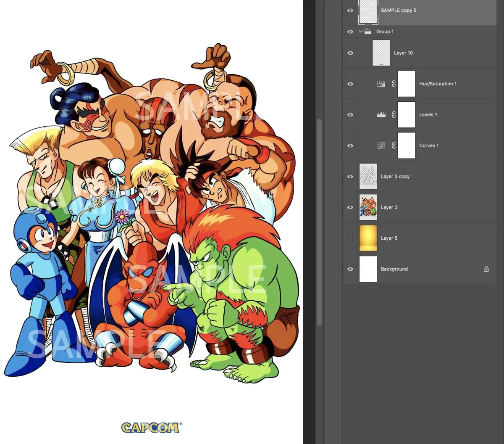Click the canvas vertical scrollbar
504x444 pixels.
(319, 222)
